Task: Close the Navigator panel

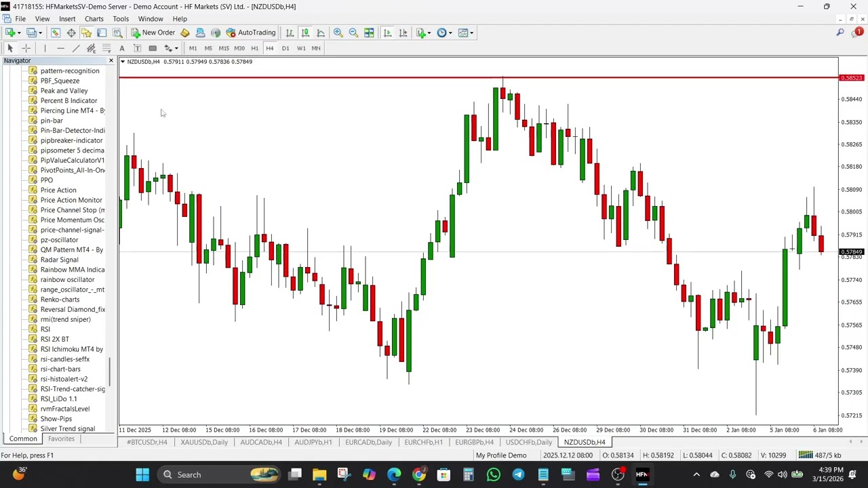Action: point(111,61)
